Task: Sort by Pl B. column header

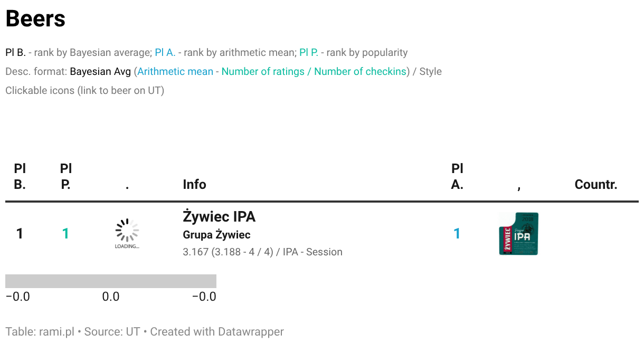Action: [20, 177]
